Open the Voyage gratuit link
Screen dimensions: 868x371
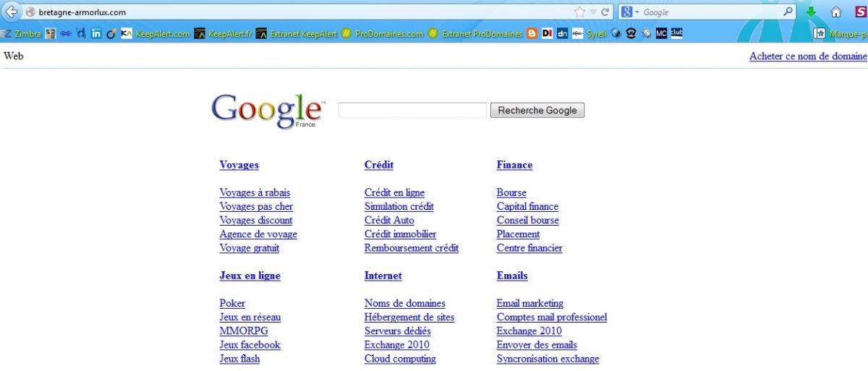[249, 247]
